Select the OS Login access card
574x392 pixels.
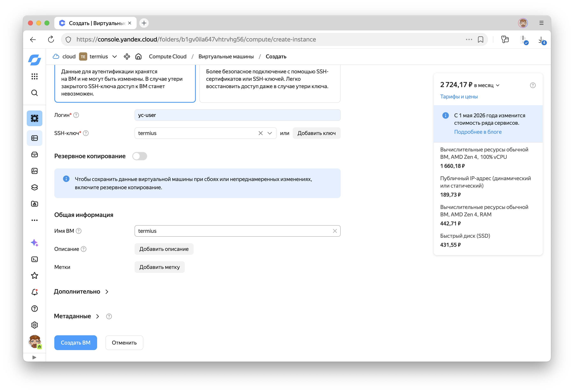click(x=270, y=83)
